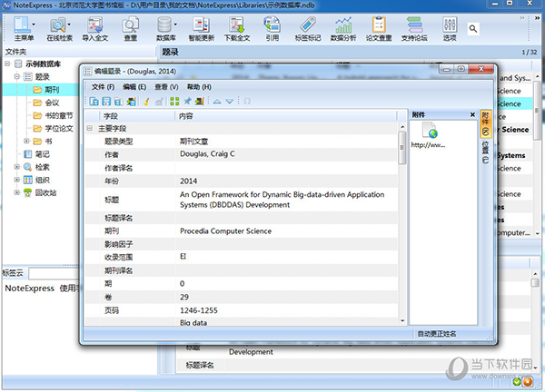Click the green grid icon in edit dialog
This screenshot has height=392, width=545.
click(174, 102)
